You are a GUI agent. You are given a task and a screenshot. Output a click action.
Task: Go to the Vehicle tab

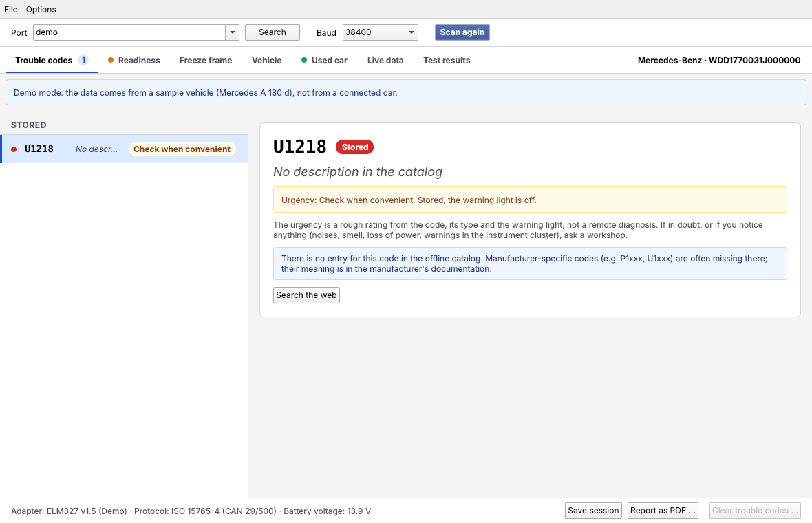click(267, 60)
